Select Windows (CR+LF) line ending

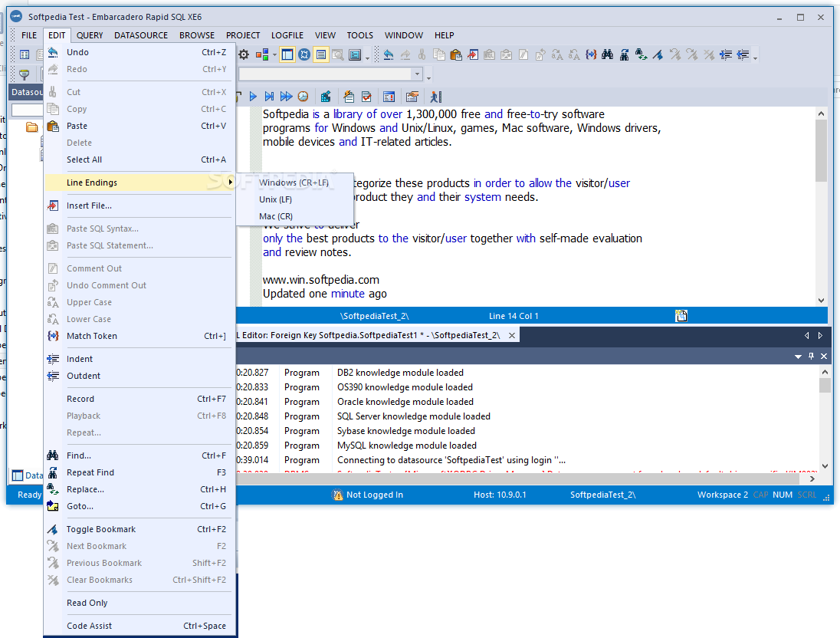tap(294, 183)
